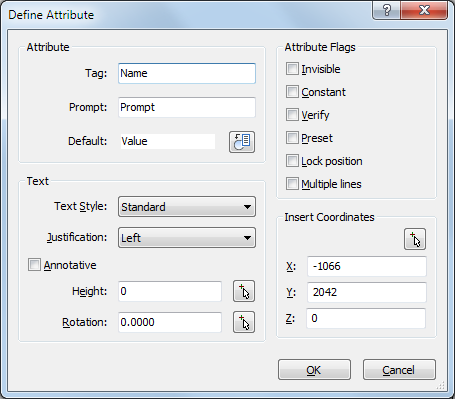The height and width of the screenshot is (399, 455).
Task: Click the OK button
Action: (x=314, y=370)
